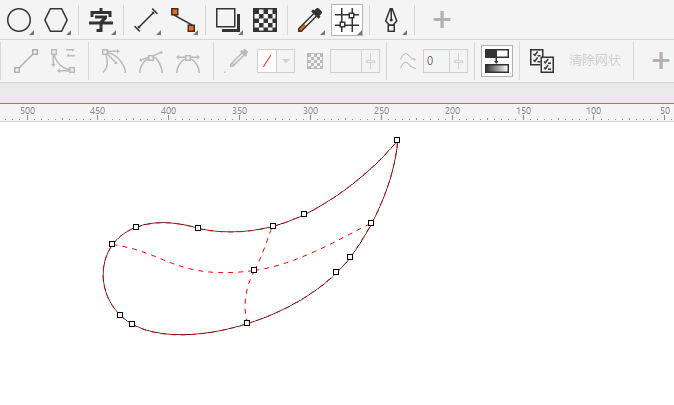Image resolution: width=674 pixels, height=405 pixels.
Task: Click the clear mesh (清除网状) button
Action: (x=595, y=61)
